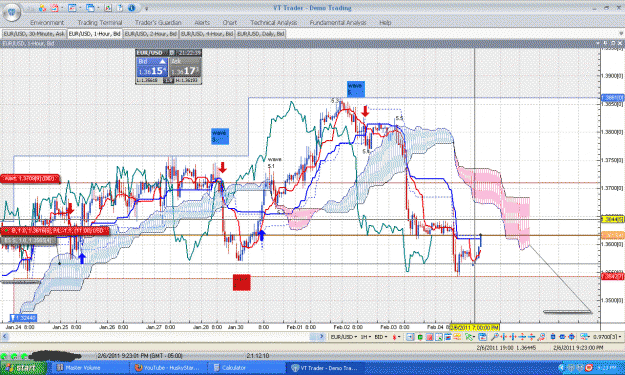This screenshot has height=375, width=625.
Task: Open the VT Trader round application menu button
Action: (x=12, y=11)
